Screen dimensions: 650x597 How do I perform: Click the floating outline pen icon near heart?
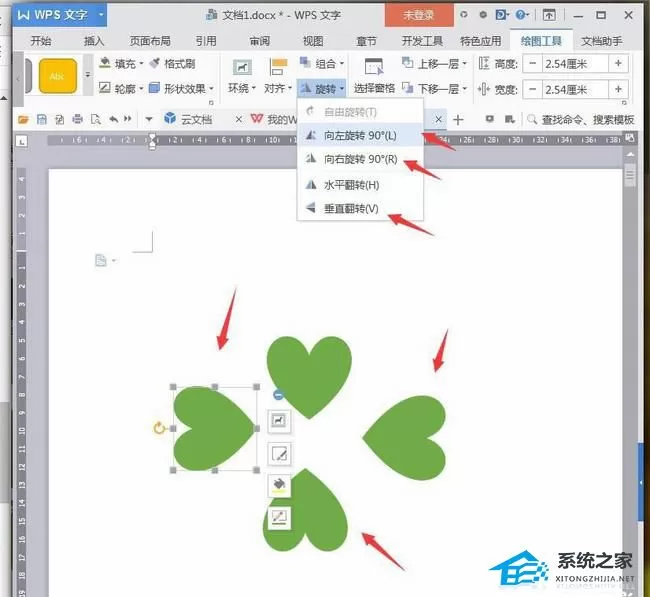click(x=279, y=518)
